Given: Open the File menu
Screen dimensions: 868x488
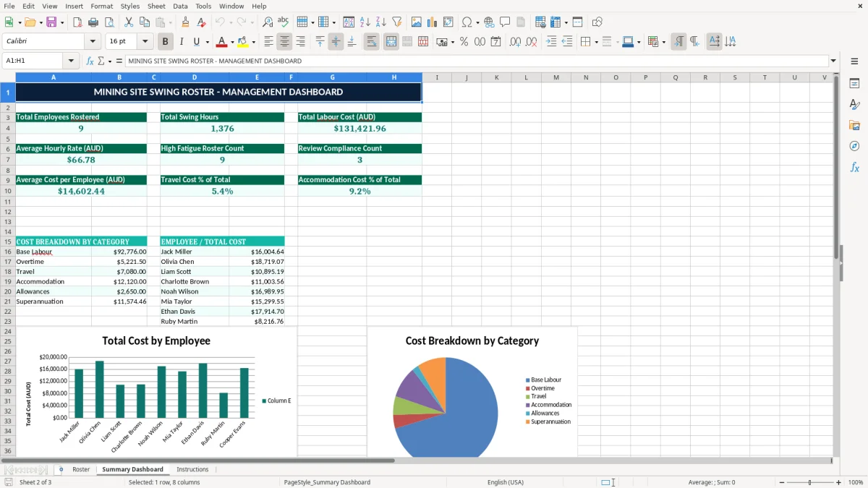Looking at the screenshot, I should point(9,6).
